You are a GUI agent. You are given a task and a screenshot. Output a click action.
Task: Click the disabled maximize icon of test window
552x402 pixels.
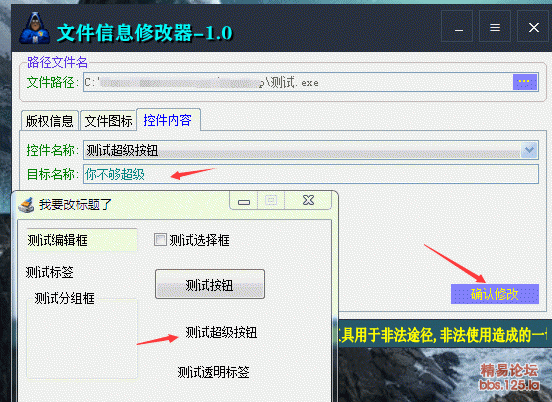tap(271, 200)
